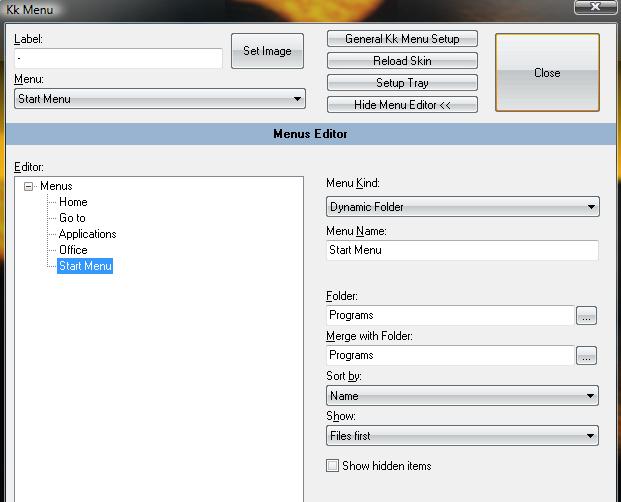Browse for Merge with Folder path
Screen dimensions: 621x502
pyautogui.click(x=586, y=356)
